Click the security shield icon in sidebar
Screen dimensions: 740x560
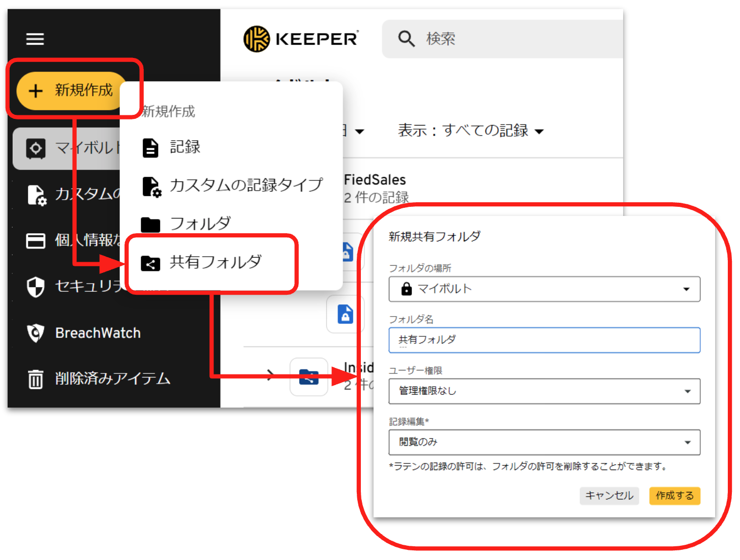click(36, 287)
